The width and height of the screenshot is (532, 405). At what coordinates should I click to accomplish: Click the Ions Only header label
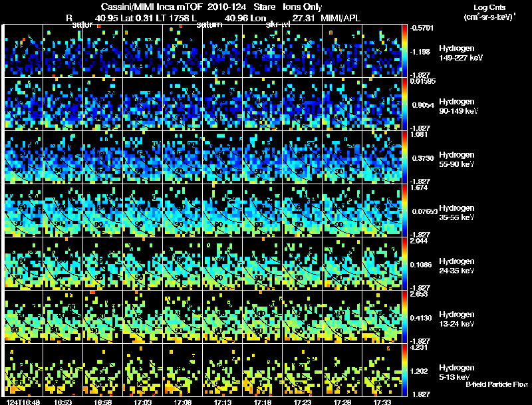point(303,7)
